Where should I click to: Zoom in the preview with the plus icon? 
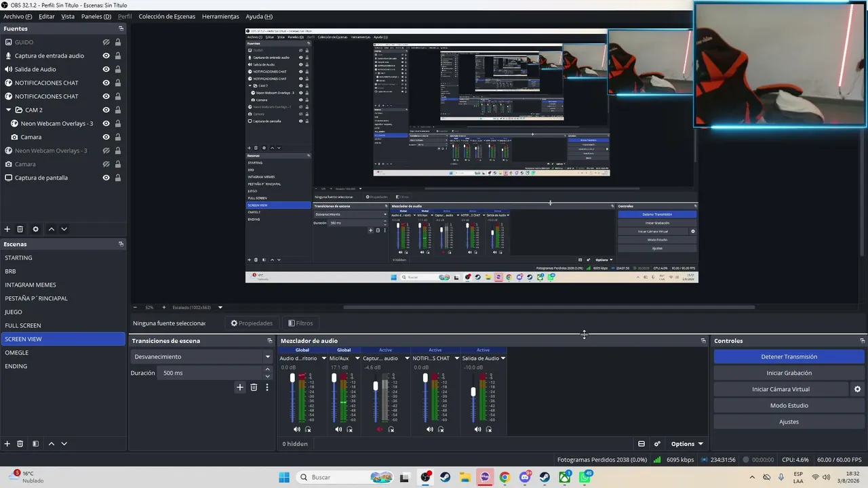pos(163,307)
